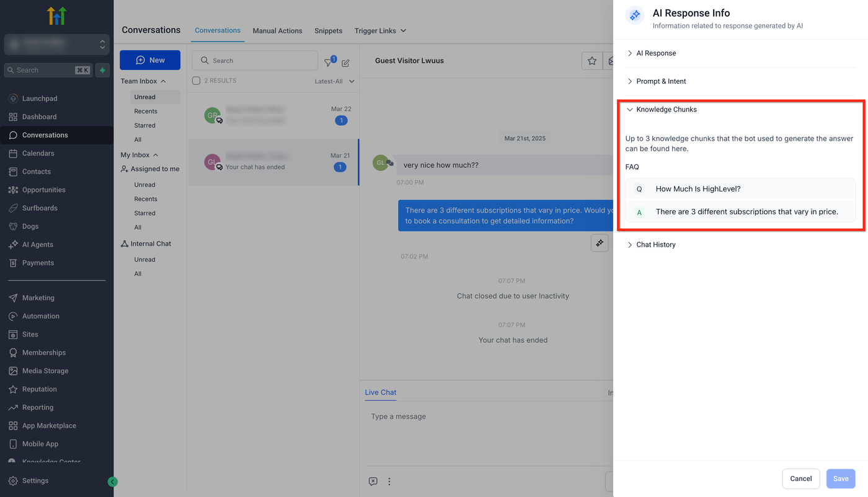Check the select all results checkbox
The height and width of the screenshot is (497, 868).
(x=196, y=81)
